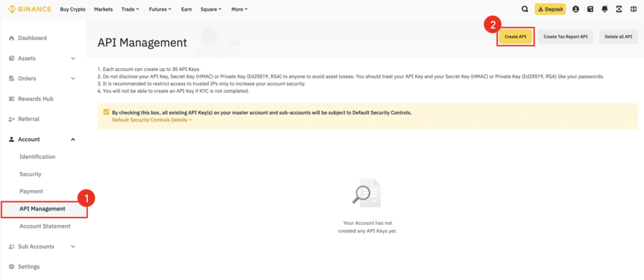Open the user profile icon

[576, 9]
